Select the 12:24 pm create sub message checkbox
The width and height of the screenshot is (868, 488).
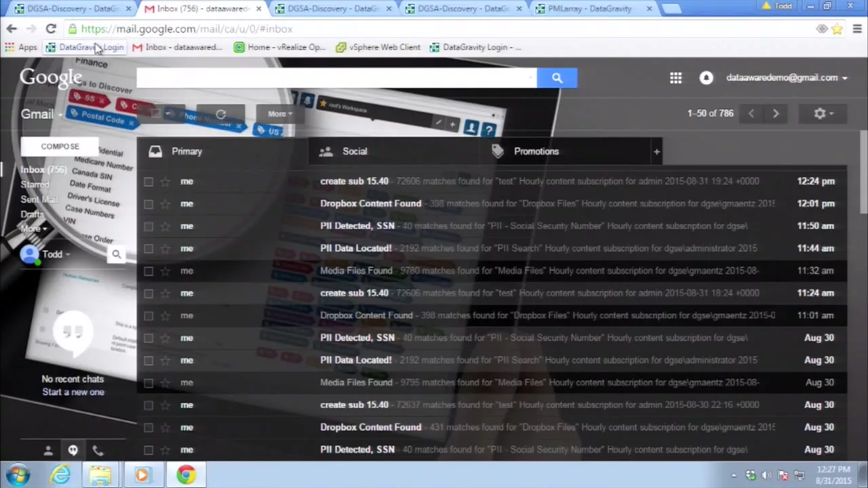point(149,182)
